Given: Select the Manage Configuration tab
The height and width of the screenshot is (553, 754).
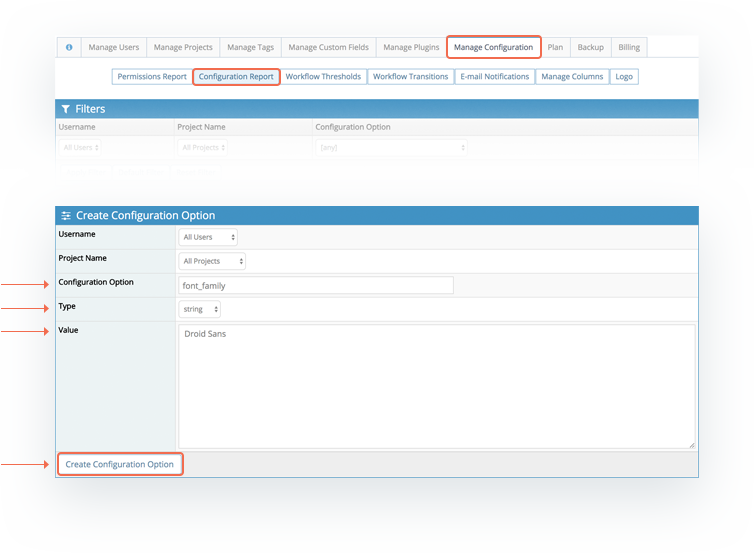Looking at the screenshot, I should (x=493, y=47).
